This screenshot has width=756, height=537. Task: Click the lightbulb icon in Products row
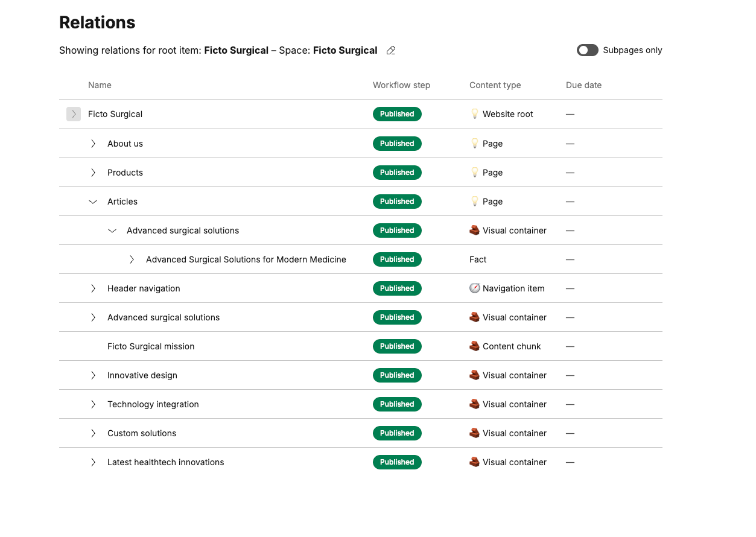click(x=475, y=173)
